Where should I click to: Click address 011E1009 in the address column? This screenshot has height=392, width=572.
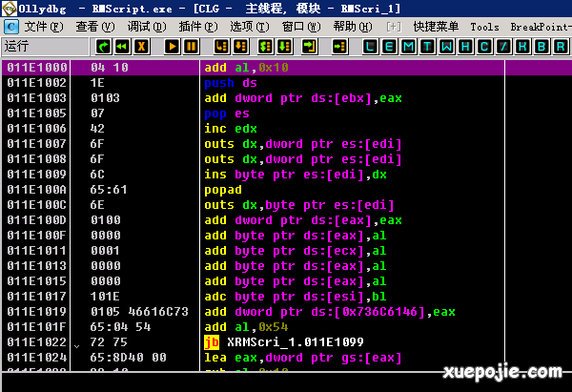coord(37,175)
